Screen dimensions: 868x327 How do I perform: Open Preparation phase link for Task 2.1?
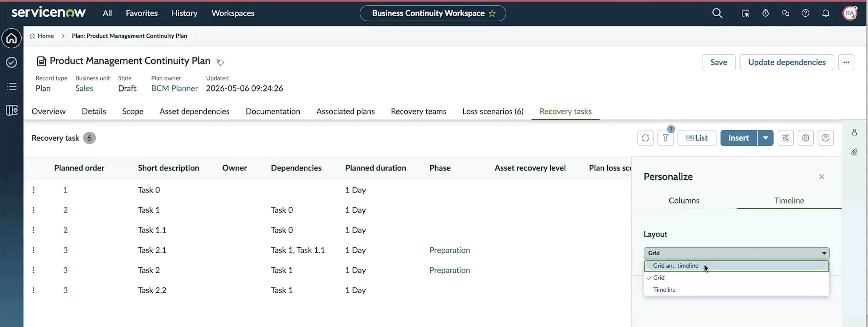tap(449, 250)
